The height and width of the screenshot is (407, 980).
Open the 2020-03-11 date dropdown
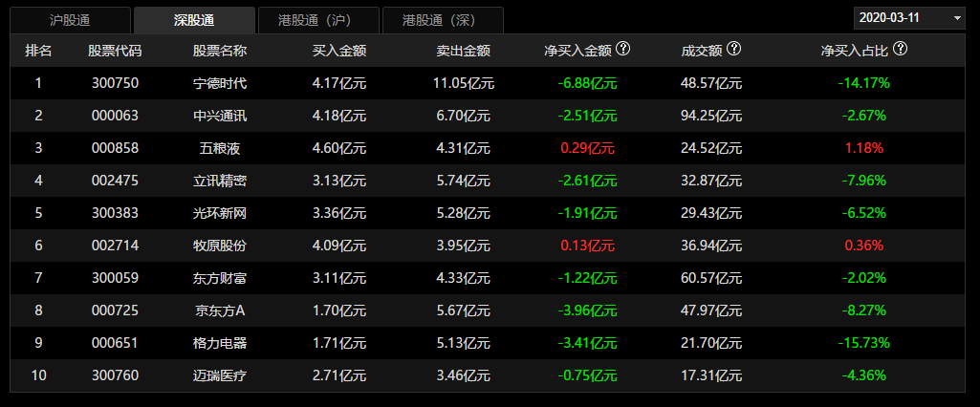[909, 17]
